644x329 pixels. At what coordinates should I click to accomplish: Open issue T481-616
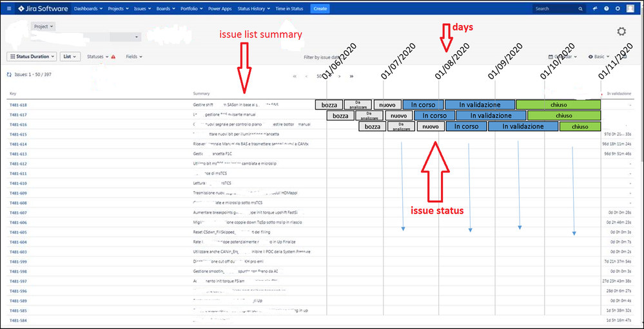click(18, 125)
